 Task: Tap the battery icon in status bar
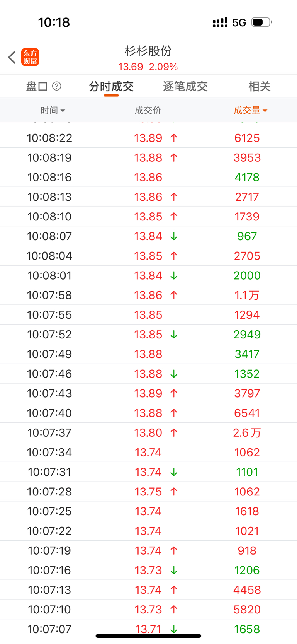point(261,22)
